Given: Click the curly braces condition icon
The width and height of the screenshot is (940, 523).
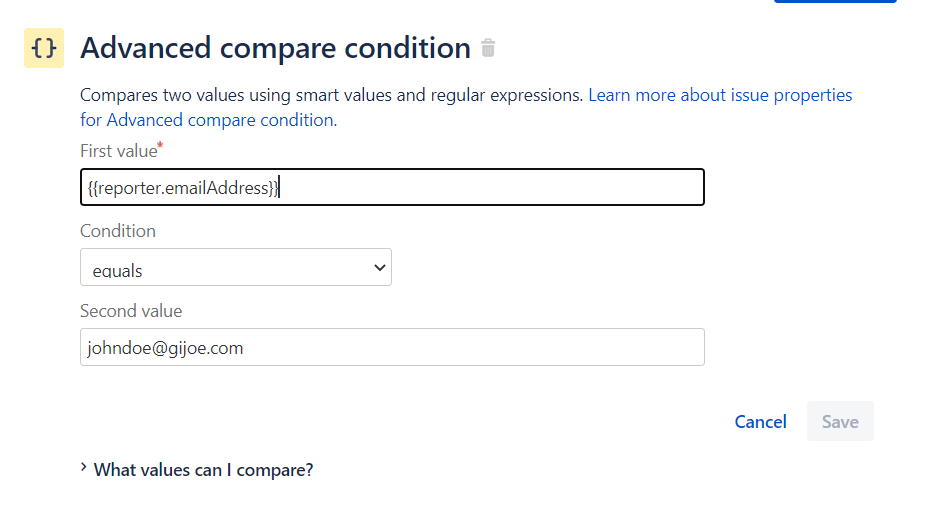Looking at the screenshot, I should tap(44, 48).
